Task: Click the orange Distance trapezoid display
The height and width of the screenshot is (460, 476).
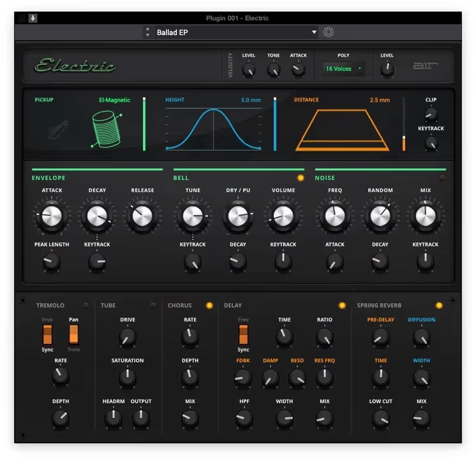Action: pyautogui.click(x=342, y=130)
